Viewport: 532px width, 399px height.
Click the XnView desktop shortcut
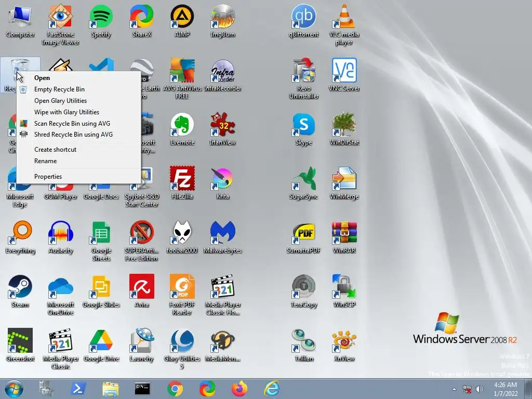click(344, 345)
